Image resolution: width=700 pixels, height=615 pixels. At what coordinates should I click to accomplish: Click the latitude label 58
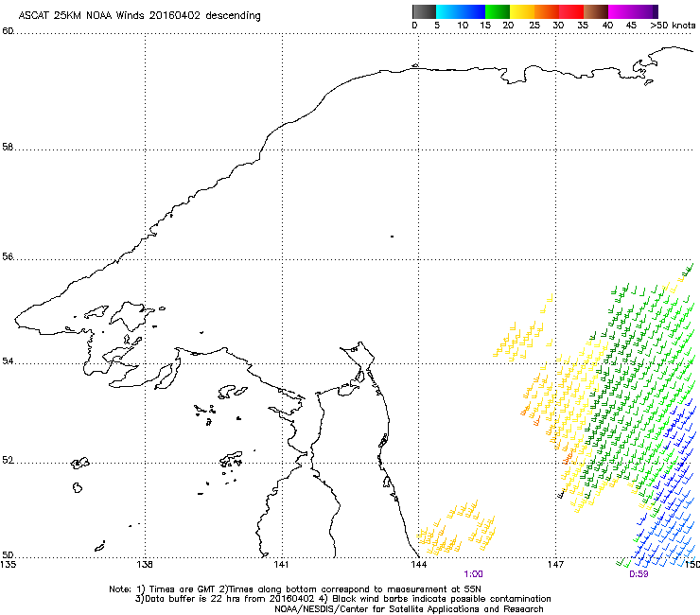coord(8,148)
